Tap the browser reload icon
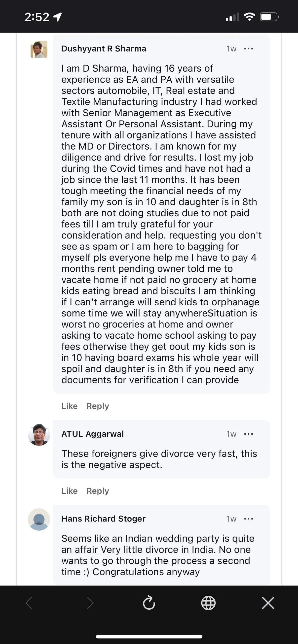The width and height of the screenshot is (298, 644). pyautogui.click(x=149, y=603)
